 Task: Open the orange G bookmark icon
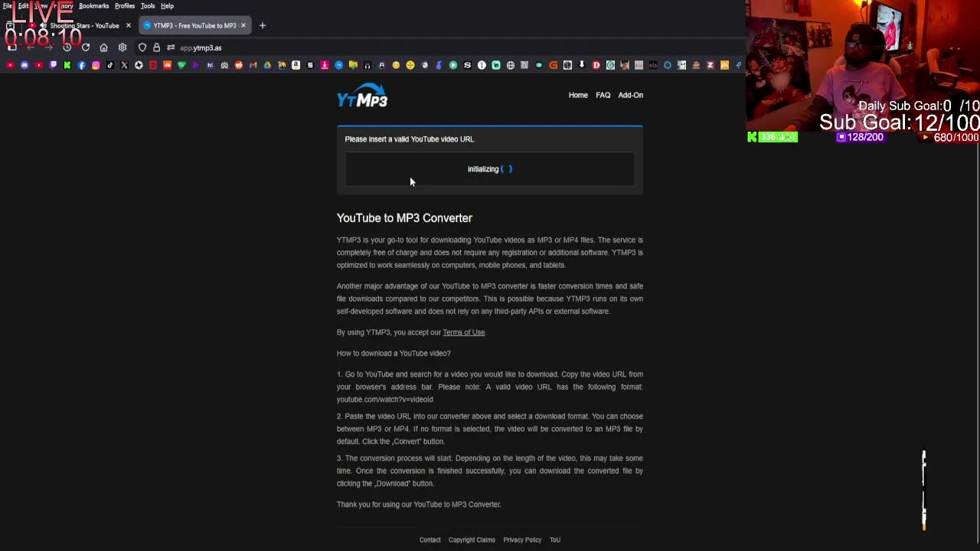(553, 65)
